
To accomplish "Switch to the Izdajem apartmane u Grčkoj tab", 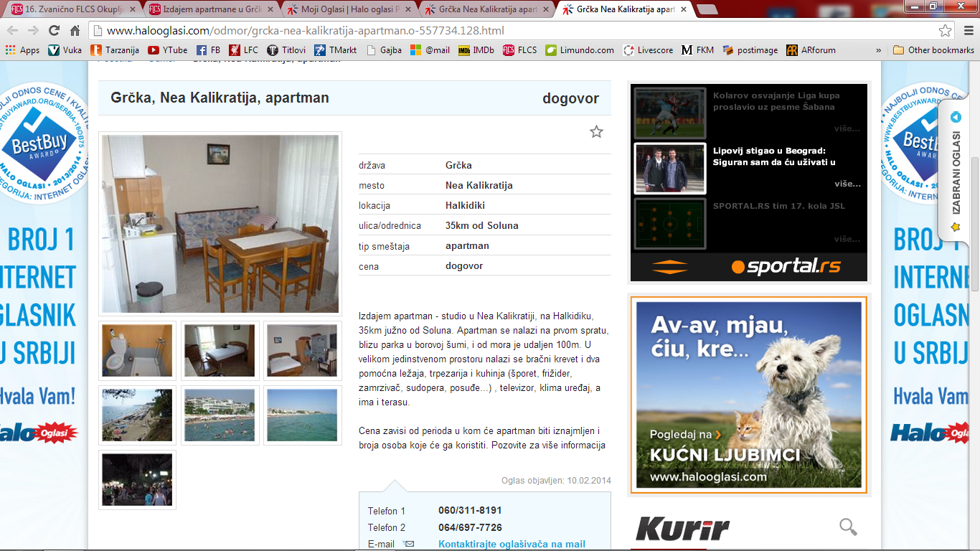I will point(212,10).
